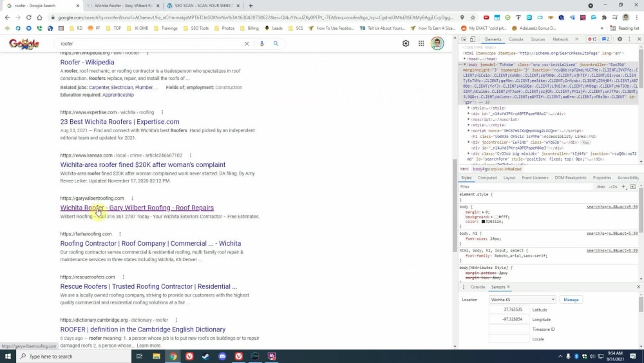The width and height of the screenshot is (644, 363).
Task: Click the Timezone ID input field
Action: pos(509,329)
